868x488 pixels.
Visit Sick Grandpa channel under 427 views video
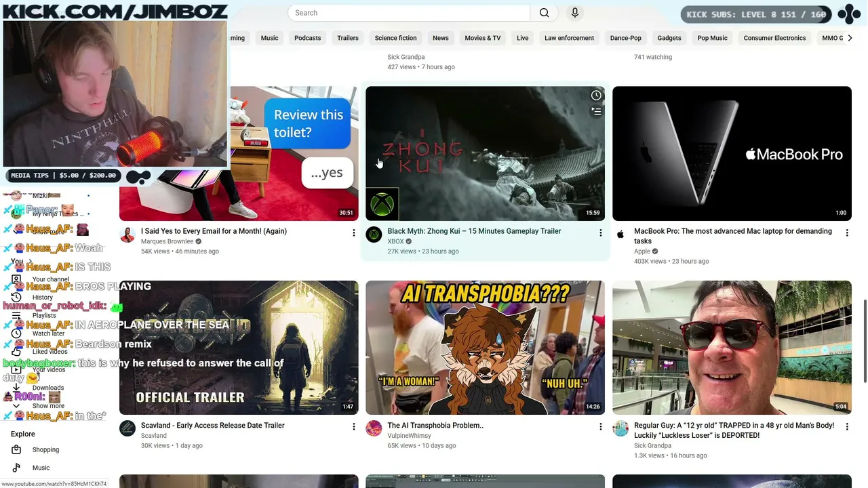click(406, 57)
